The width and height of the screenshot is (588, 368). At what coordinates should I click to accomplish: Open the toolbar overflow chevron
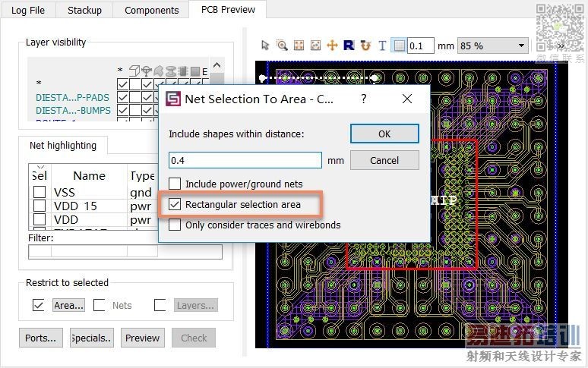coord(561,46)
